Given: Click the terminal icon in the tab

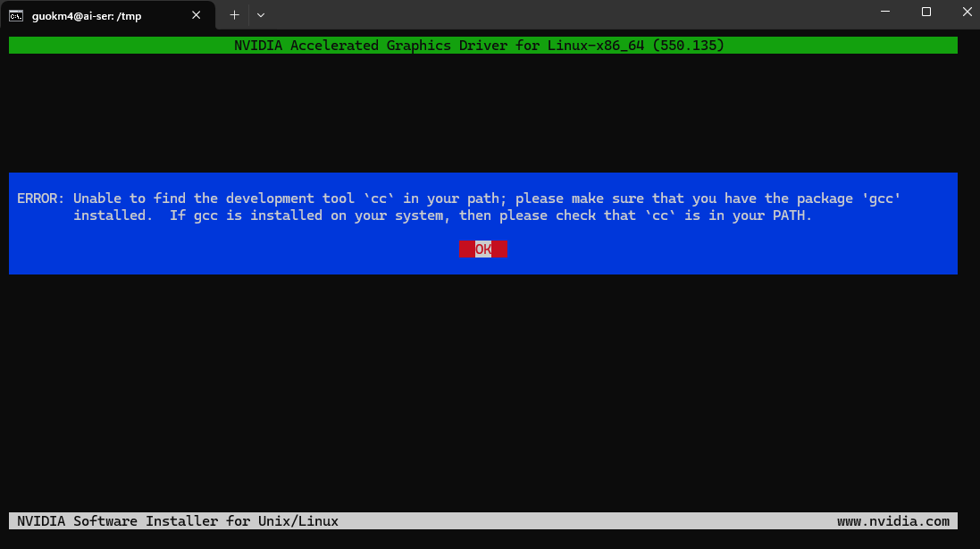Looking at the screenshot, I should tap(16, 15).
